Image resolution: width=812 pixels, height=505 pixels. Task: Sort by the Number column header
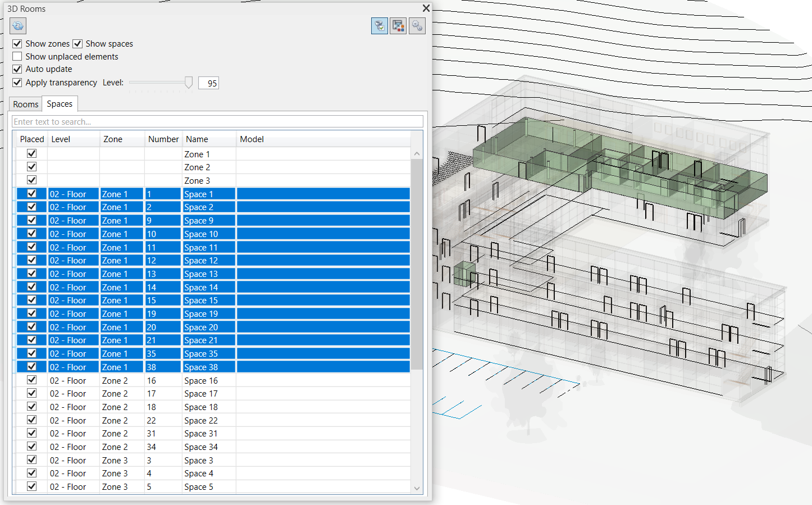click(x=163, y=139)
